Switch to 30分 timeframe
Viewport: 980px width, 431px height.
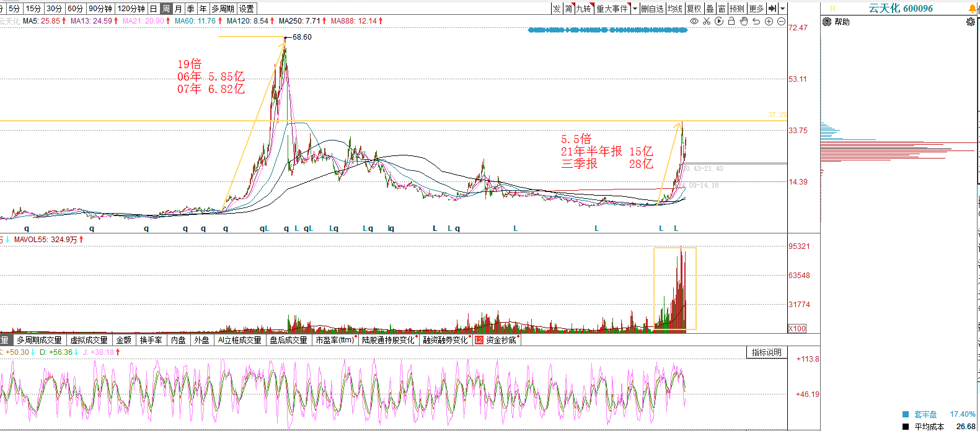(x=55, y=9)
